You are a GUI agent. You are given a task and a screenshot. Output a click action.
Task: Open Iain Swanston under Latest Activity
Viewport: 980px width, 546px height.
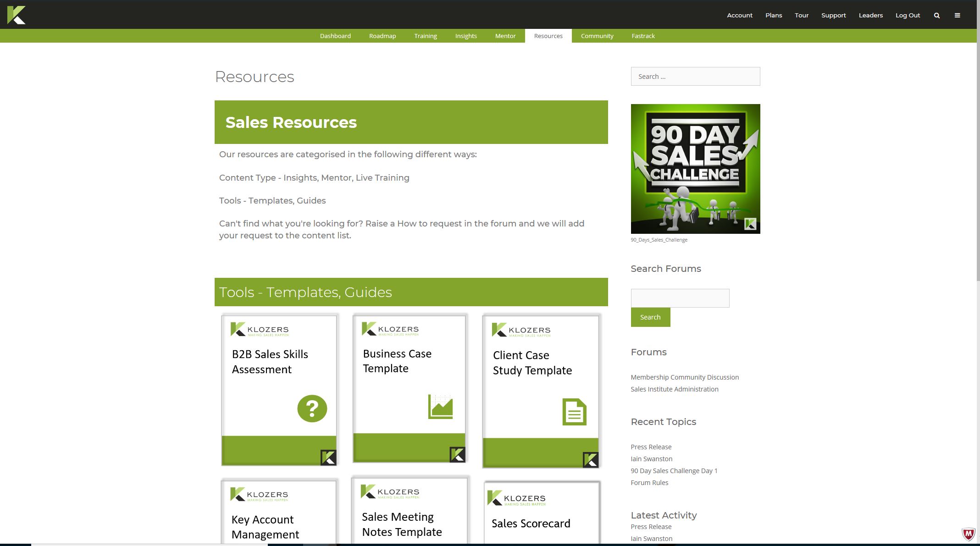(x=651, y=539)
